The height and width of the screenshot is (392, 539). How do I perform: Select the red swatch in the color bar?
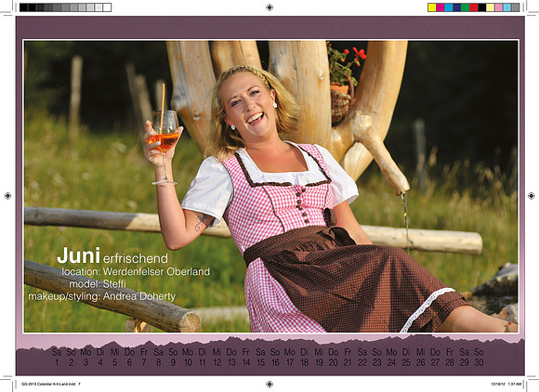coord(474,7)
